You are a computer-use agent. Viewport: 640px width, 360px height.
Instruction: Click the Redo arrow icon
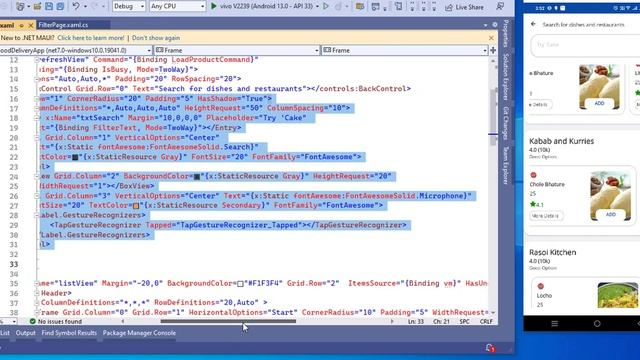(x=94, y=7)
